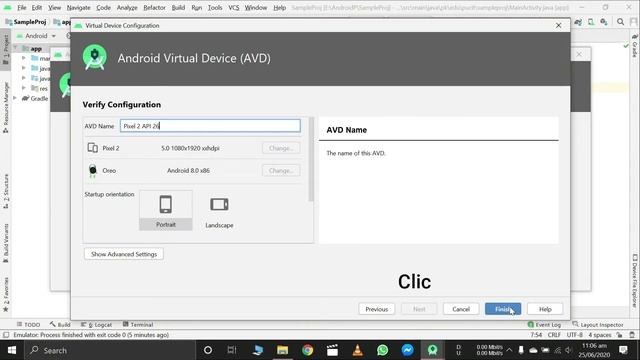
Task: Click the Cancel button
Action: click(461, 309)
